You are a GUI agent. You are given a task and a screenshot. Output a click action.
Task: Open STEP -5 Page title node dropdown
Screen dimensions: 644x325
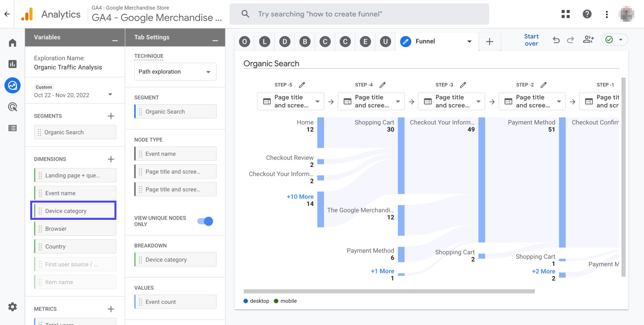[x=291, y=101]
